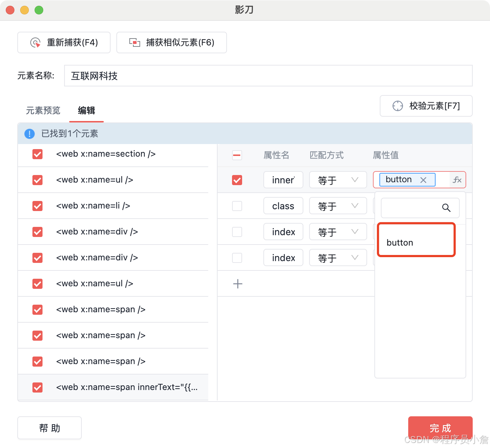The height and width of the screenshot is (448, 490).
Task: Click the 捕获相似元素(F6) button
Action: coord(171,42)
